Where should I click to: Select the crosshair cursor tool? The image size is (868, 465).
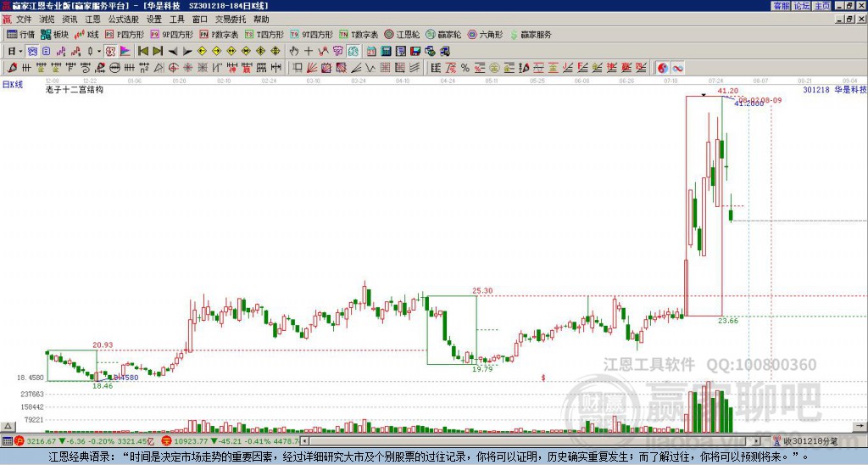(309, 52)
